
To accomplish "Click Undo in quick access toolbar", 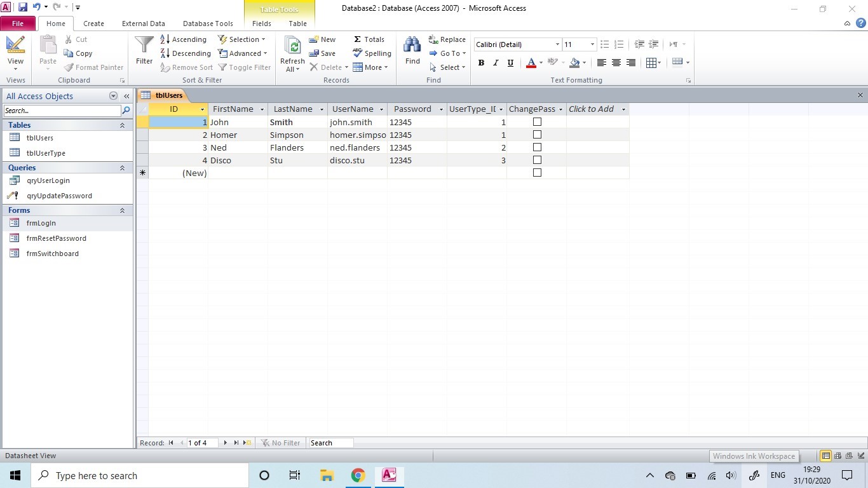I will pos(36,8).
